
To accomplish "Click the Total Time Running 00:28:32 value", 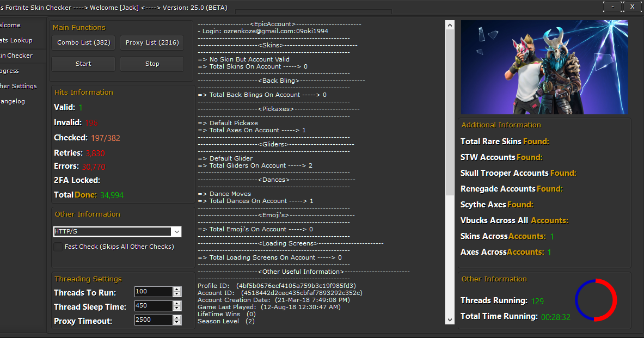I will pos(556,317).
